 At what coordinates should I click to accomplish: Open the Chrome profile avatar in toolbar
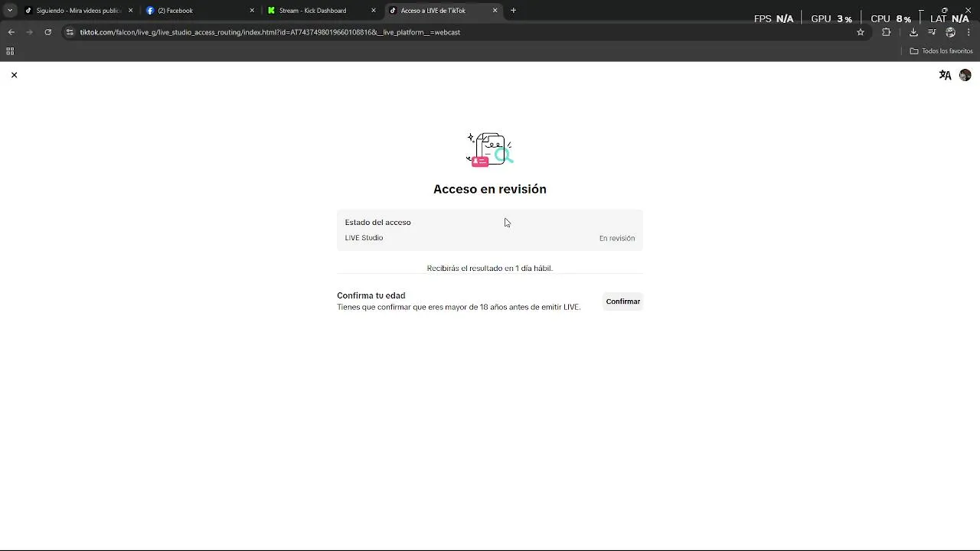(x=950, y=32)
